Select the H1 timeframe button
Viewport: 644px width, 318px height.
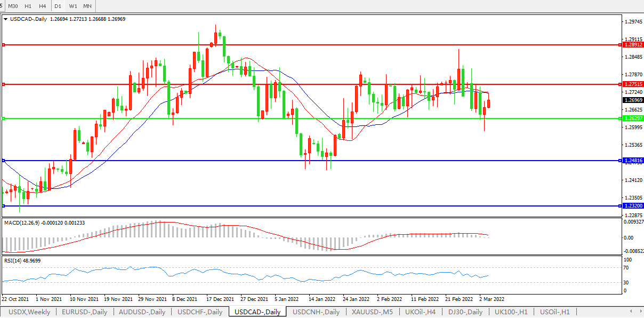click(28, 6)
